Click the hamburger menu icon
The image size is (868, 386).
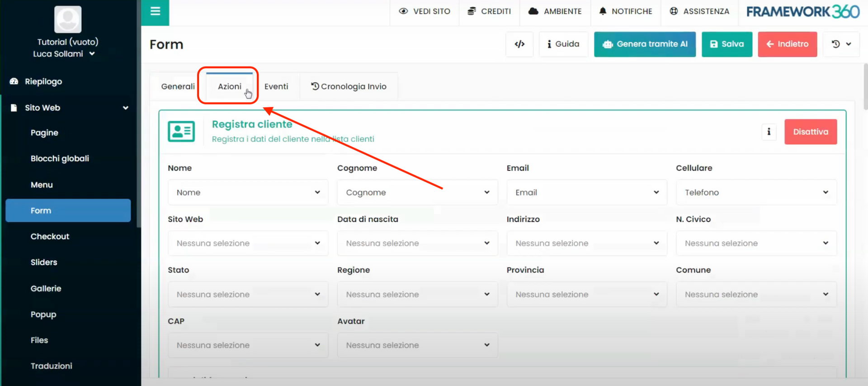coord(155,12)
